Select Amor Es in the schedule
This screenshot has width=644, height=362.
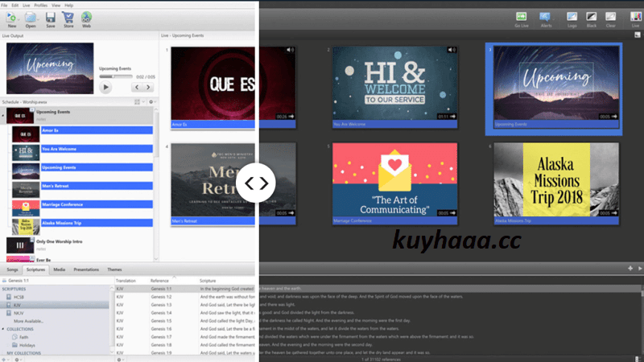pyautogui.click(x=97, y=130)
